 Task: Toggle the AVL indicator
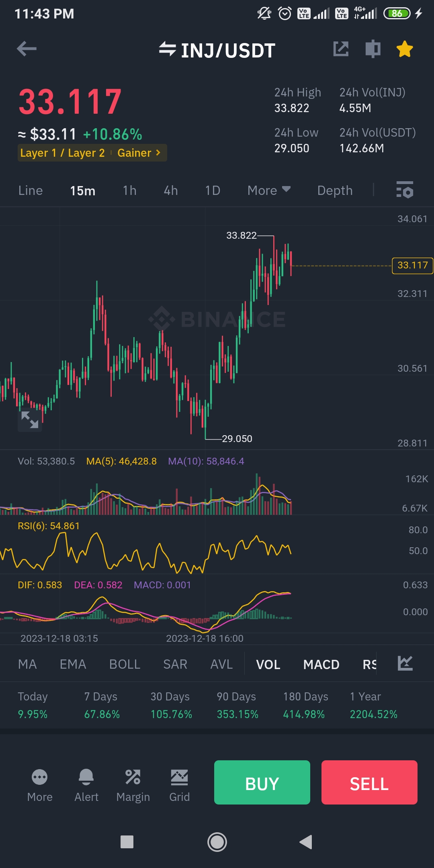click(x=221, y=664)
